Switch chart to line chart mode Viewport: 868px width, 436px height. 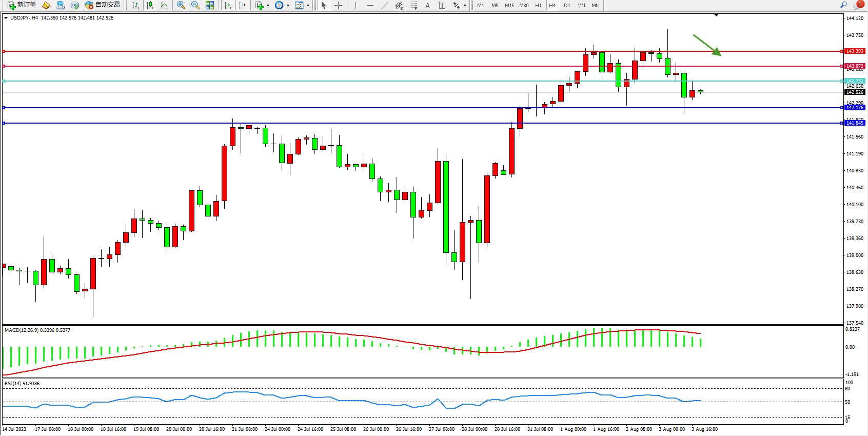(x=164, y=5)
